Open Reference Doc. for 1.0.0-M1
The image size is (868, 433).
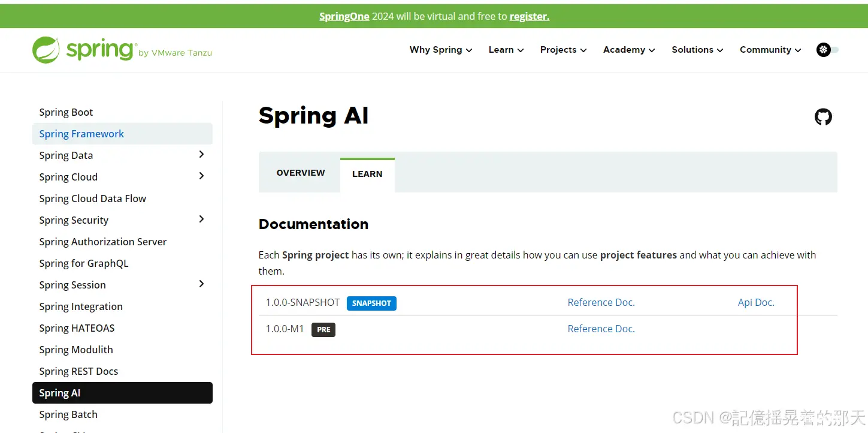coord(601,329)
